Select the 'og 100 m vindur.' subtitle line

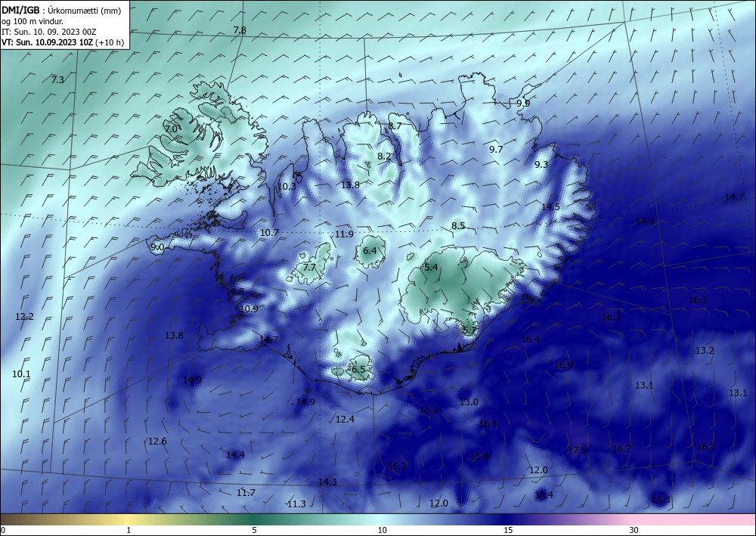33,21
